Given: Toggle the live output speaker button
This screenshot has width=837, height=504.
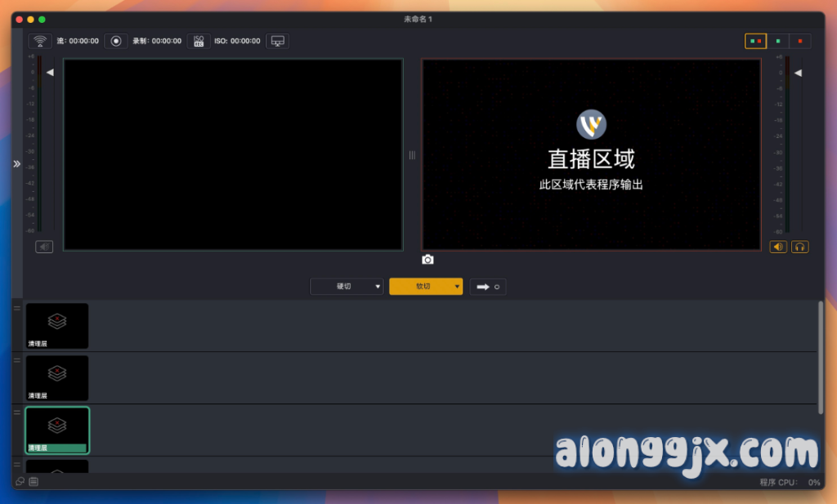Looking at the screenshot, I should (x=778, y=247).
